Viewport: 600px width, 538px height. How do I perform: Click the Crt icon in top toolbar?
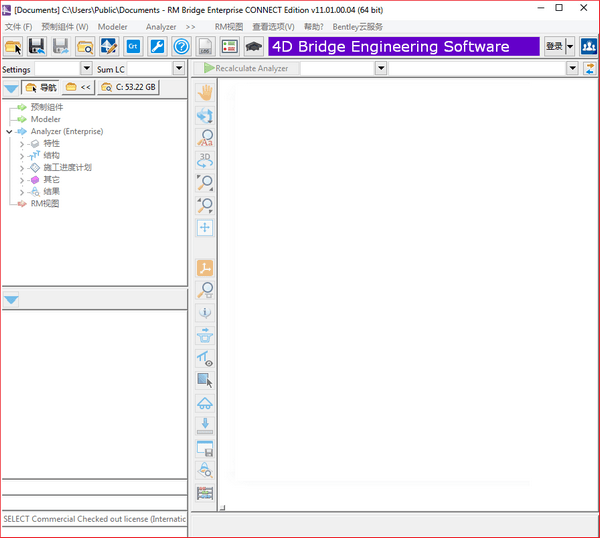133,46
